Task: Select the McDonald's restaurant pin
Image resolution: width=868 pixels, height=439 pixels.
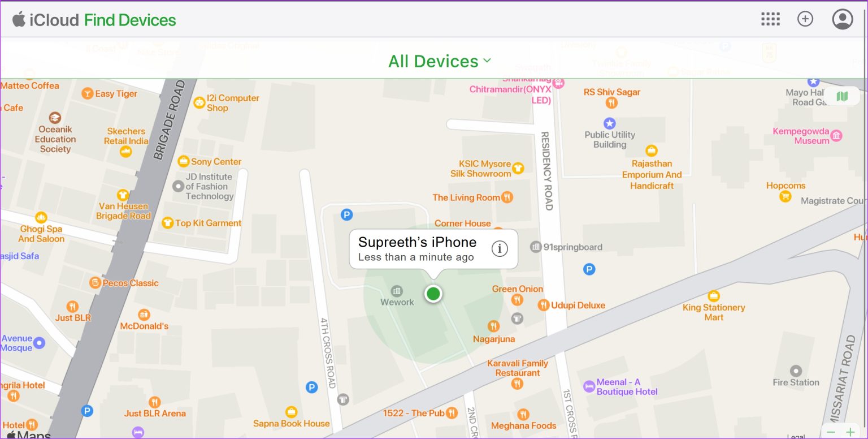Action: point(144,314)
